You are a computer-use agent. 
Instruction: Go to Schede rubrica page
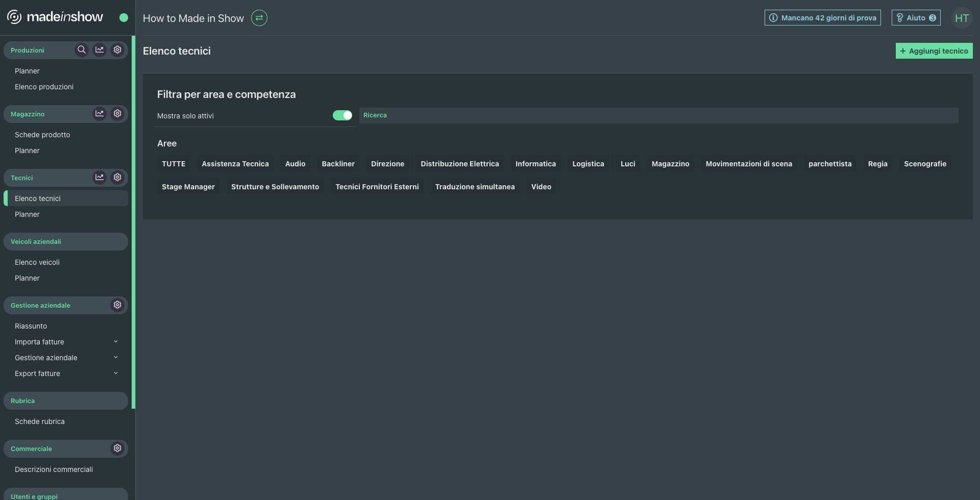[40, 421]
